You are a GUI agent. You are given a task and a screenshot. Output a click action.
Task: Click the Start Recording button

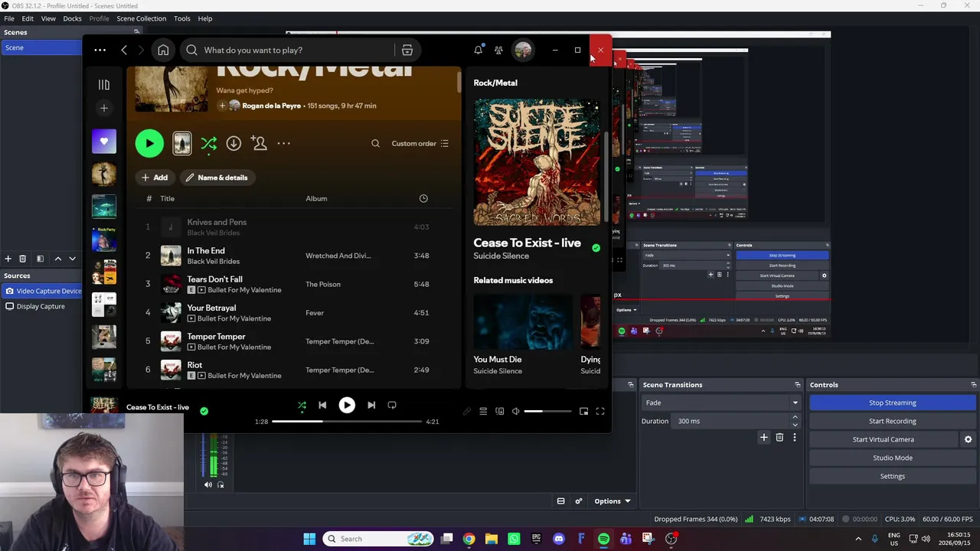tap(892, 421)
